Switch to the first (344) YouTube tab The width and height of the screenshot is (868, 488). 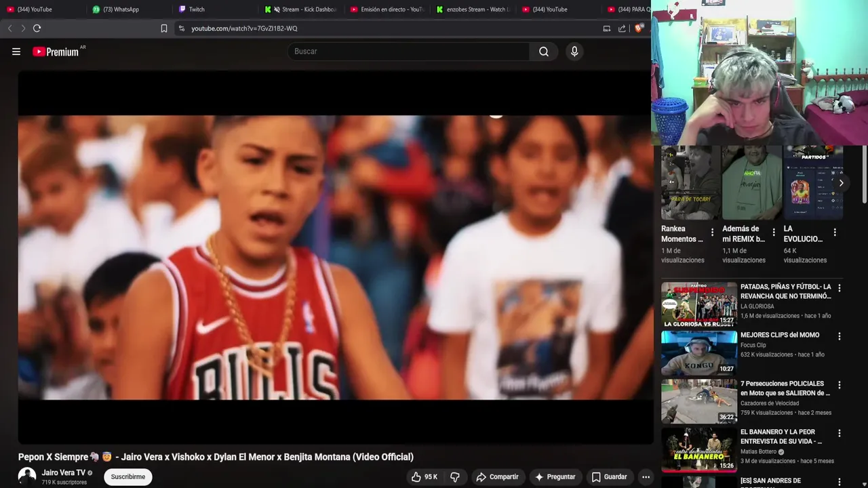click(x=41, y=9)
